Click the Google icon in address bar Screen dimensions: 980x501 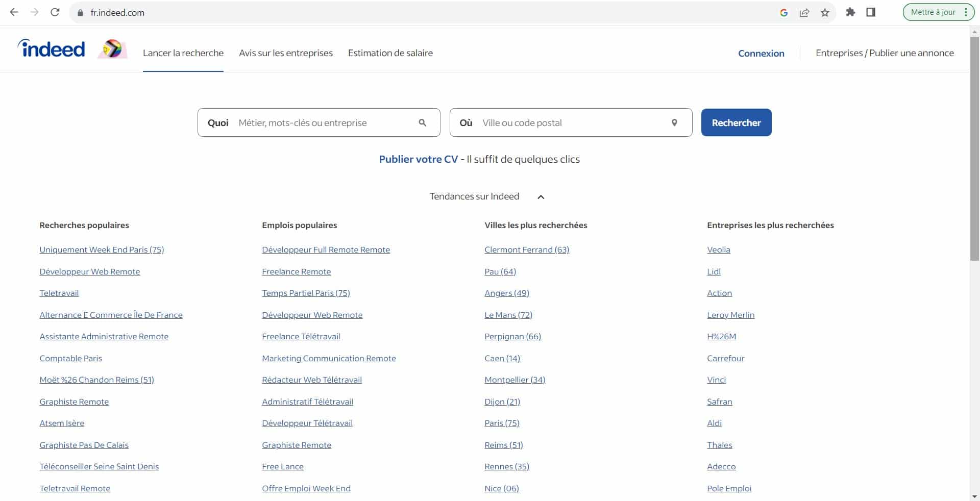tap(784, 13)
